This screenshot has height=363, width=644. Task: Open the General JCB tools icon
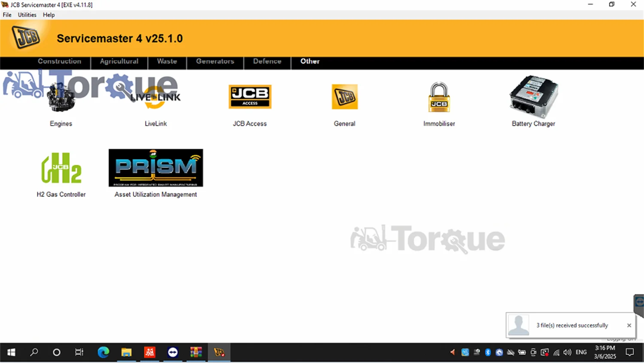(x=345, y=97)
